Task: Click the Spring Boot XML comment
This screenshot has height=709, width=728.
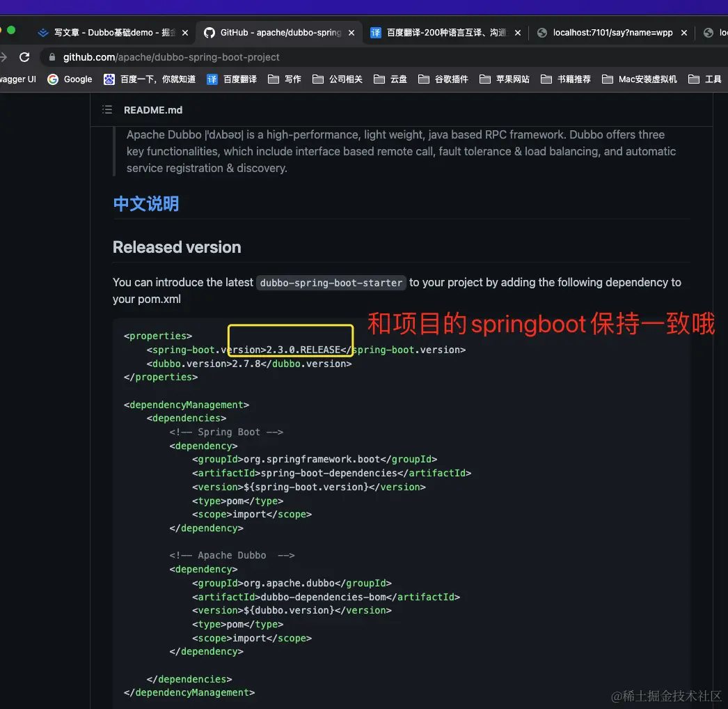Action: 226,432
